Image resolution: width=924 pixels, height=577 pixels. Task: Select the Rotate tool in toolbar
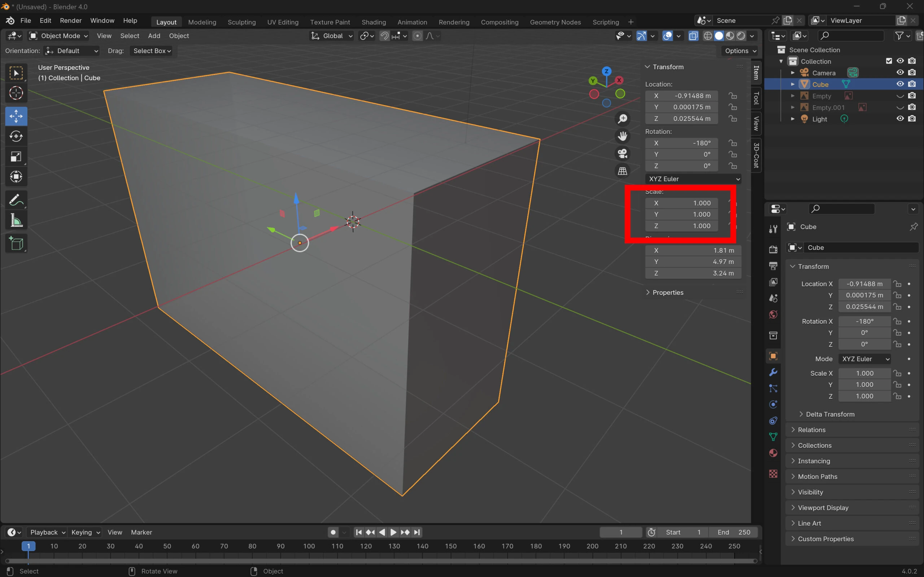16,136
